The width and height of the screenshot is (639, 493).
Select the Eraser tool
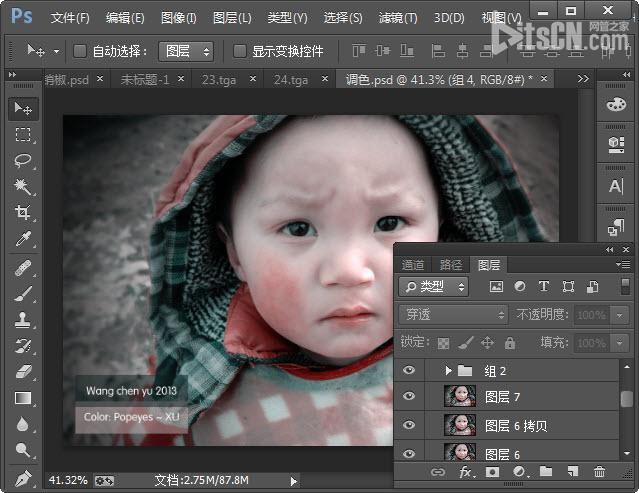[22, 372]
